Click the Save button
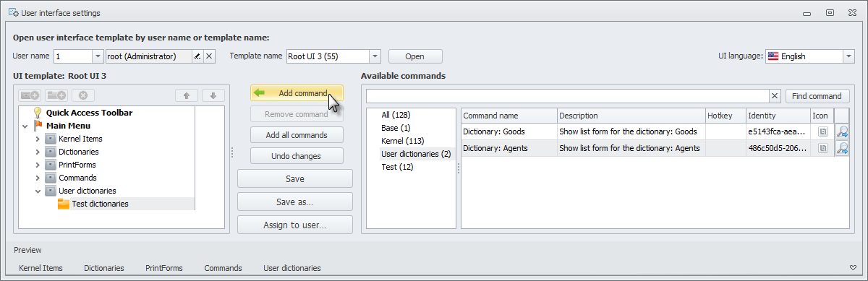Screen dimensions: 868x281 pos(295,178)
